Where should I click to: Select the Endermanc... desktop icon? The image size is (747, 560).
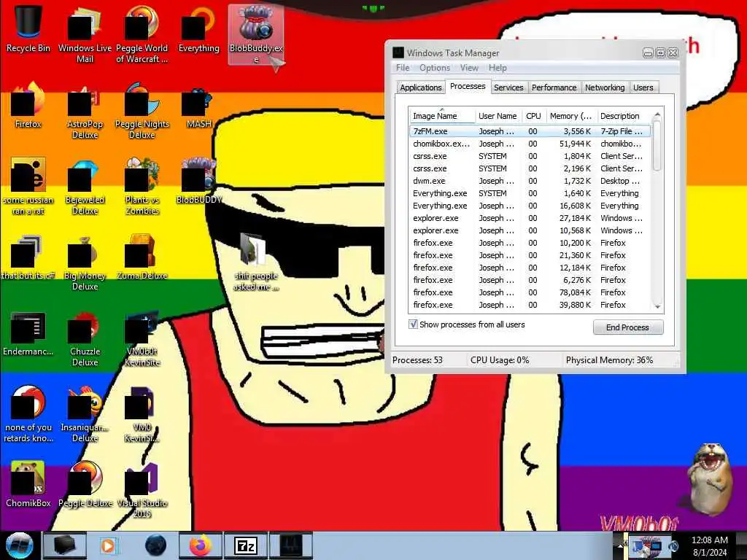click(x=28, y=332)
